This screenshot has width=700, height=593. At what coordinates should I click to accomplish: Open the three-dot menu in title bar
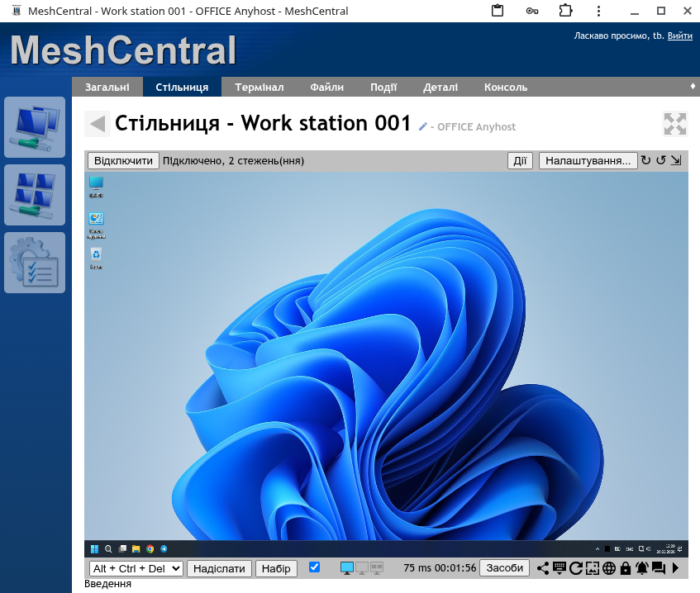pos(598,11)
